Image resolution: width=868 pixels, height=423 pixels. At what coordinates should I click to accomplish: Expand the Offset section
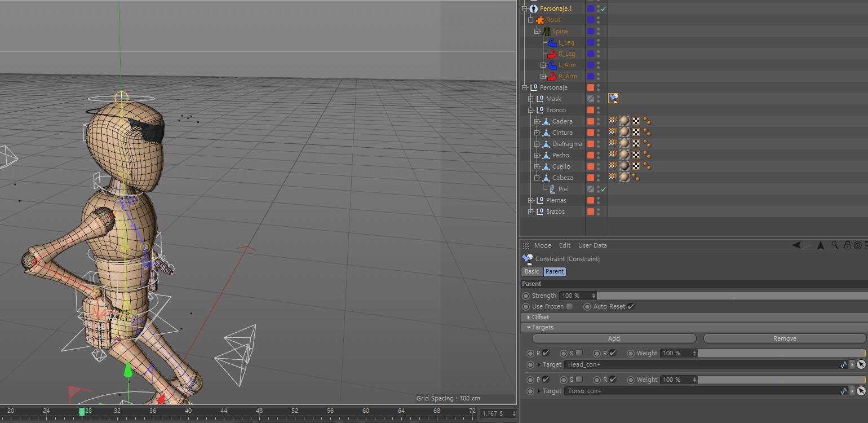pos(528,317)
